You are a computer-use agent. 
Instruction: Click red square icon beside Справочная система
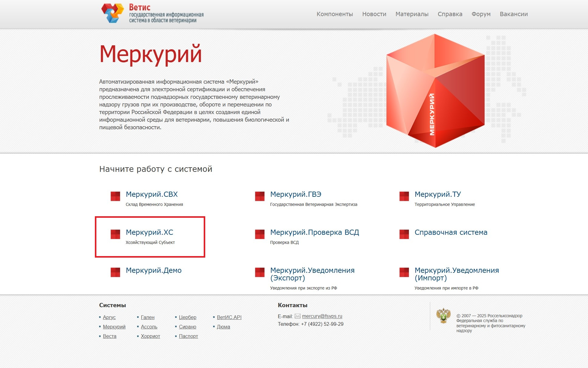pyautogui.click(x=404, y=234)
